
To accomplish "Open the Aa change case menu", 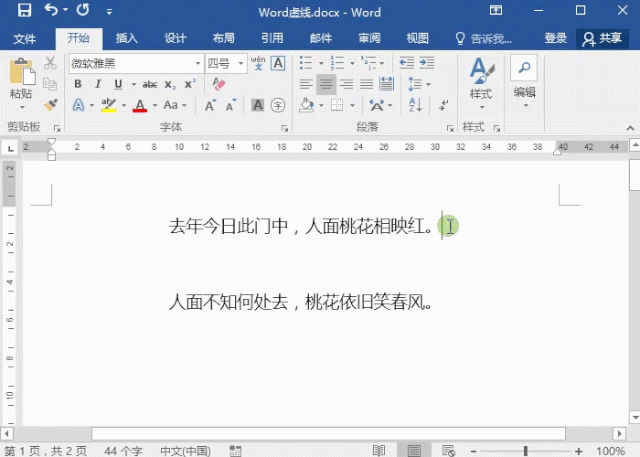I will point(175,105).
